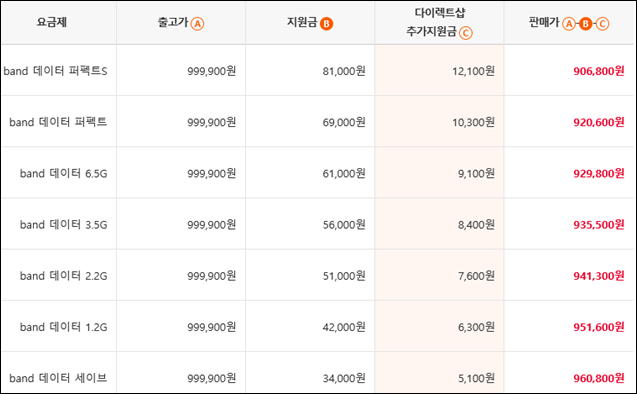Click the 906,800원 sale price
Screen dimensions: 637x394
(599, 71)
